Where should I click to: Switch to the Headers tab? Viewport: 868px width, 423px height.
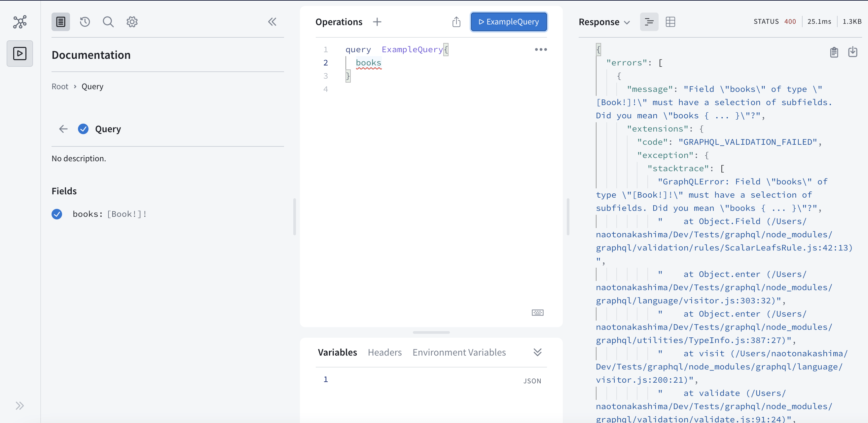coord(385,352)
